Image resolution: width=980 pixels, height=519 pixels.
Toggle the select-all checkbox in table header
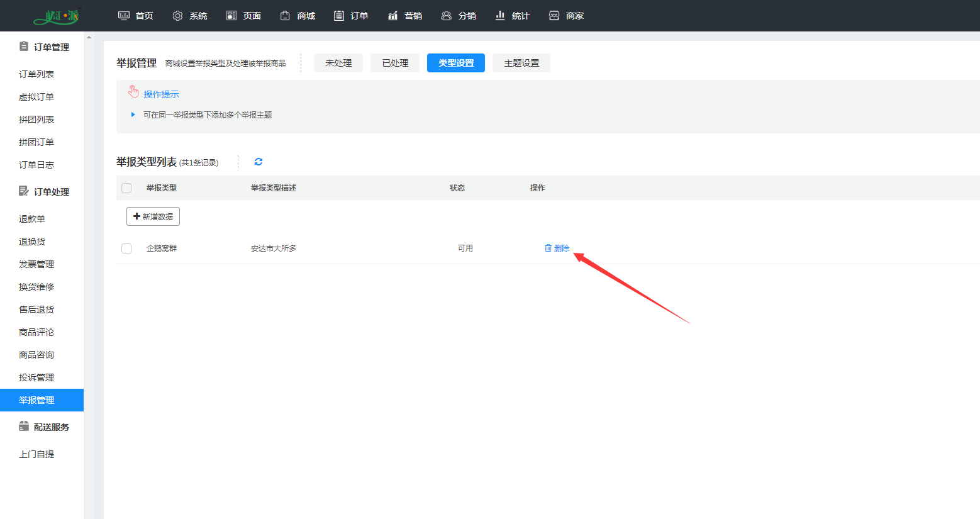click(x=126, y=188)
